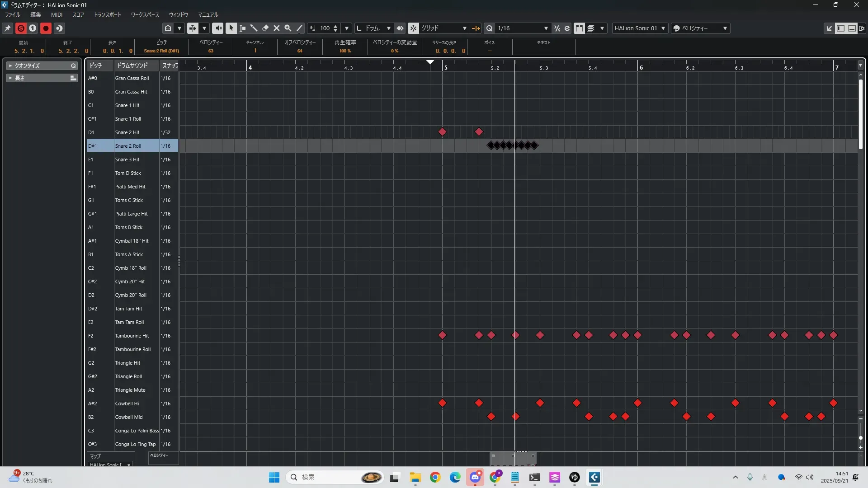The image size is (868, 488).
Task: Select the Zoom magnifier tool
Action: [x=288, y=28]
